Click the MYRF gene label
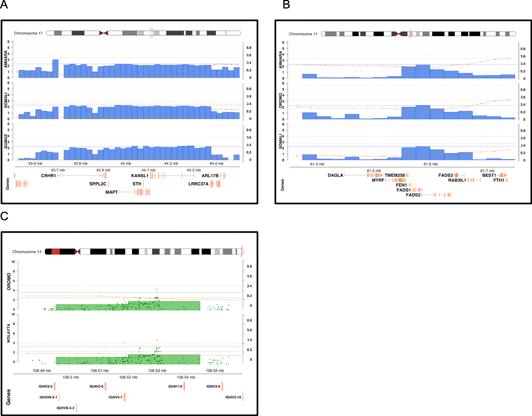The height and width of the screenshot is (416, 532). (378, 180)
